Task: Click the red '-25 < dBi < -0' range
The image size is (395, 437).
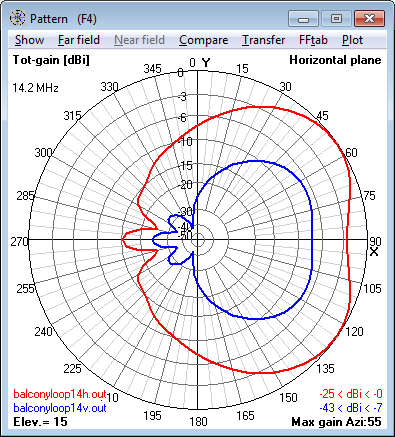Action: click(x=351, y=394)
